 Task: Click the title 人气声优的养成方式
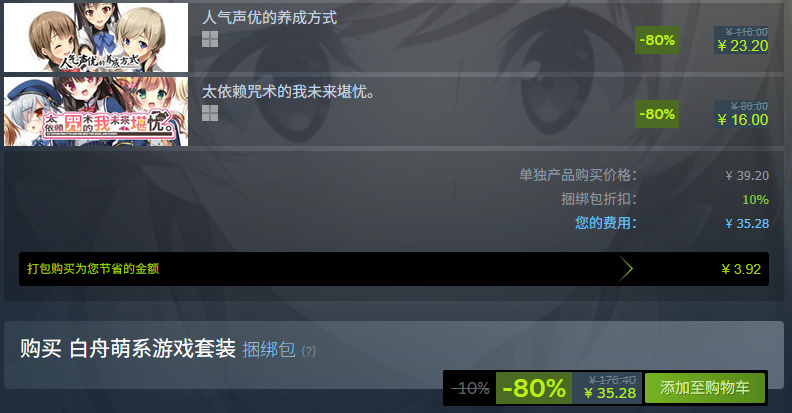click(x=269, y=18)
